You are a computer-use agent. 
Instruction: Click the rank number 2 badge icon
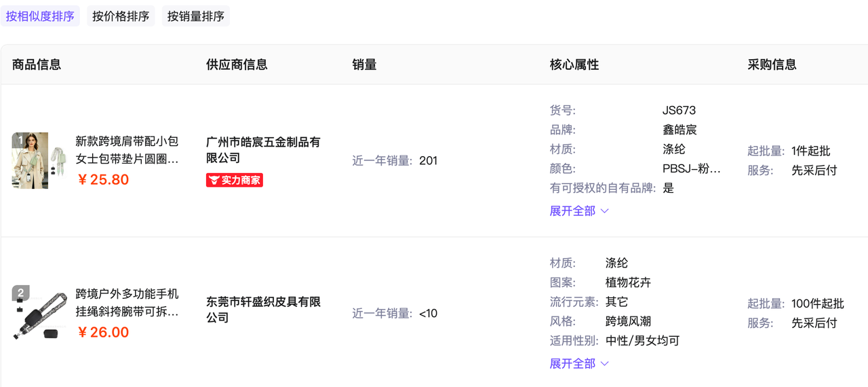[20, 293]
